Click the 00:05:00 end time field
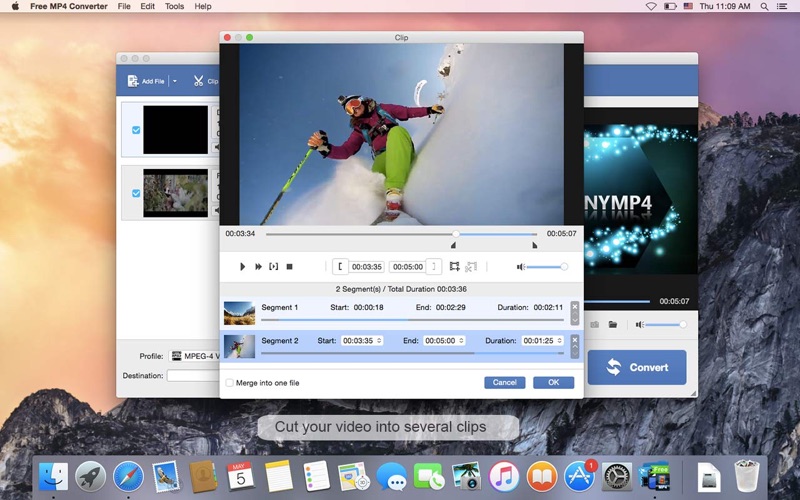The height and width of the screenshot is (500, 800). coord(408,267)
